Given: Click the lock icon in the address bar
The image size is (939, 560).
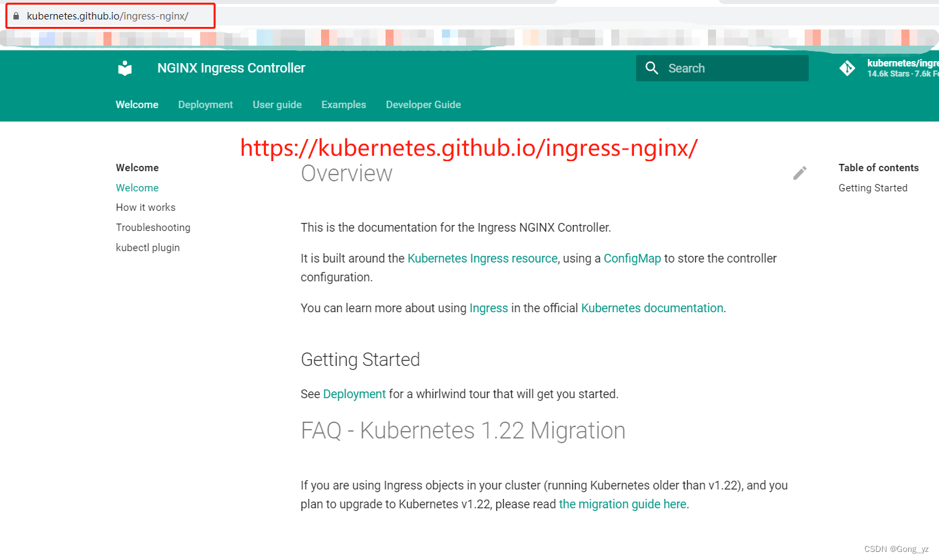Looking at the screenshot, I should point(17,15).
